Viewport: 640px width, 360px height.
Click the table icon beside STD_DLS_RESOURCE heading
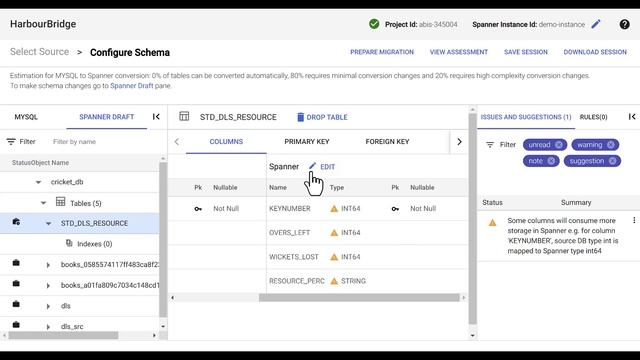tap(184, 116)
